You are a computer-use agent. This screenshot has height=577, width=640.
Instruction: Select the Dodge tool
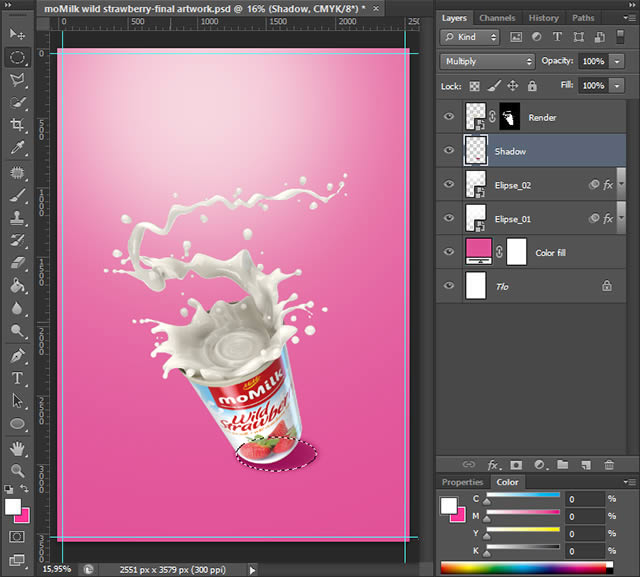click(x=17, y=331)
